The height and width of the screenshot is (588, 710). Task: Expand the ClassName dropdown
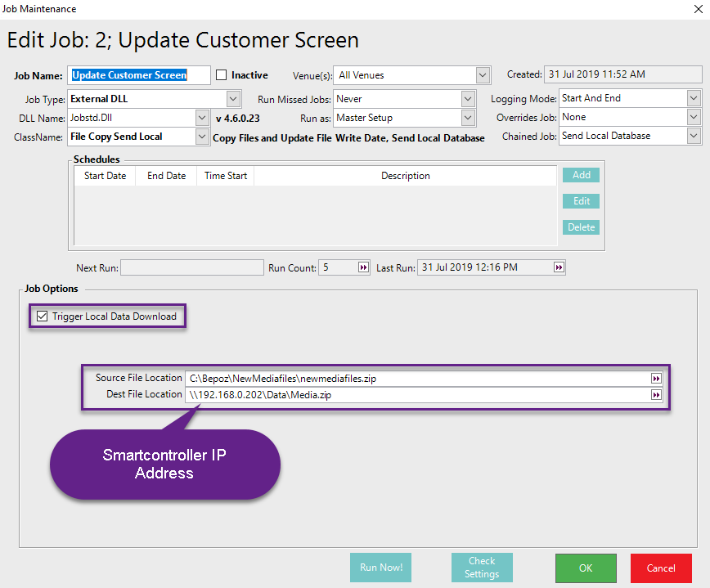point(203,137)
